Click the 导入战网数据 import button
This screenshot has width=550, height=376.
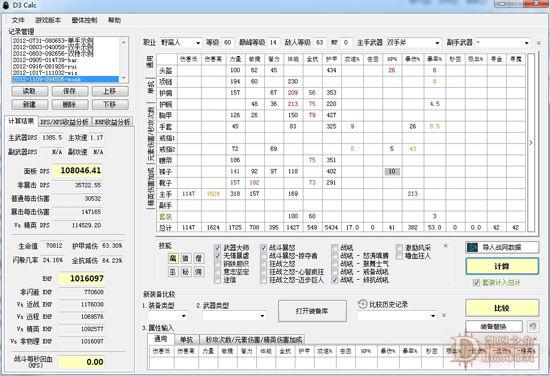[502, 247]
